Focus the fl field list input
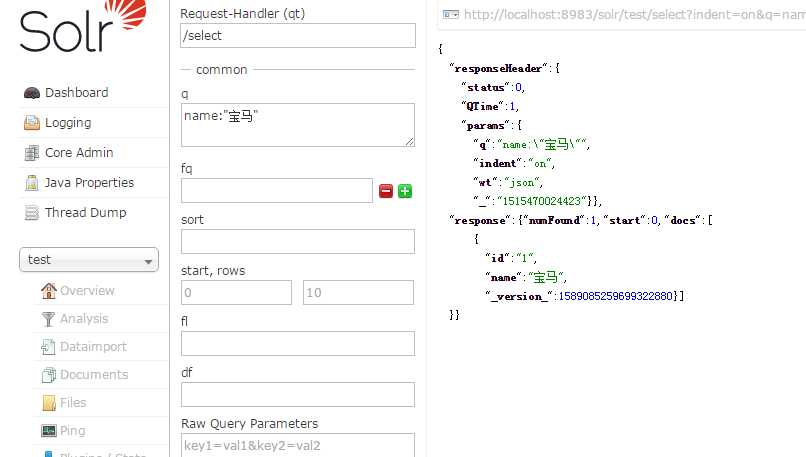 [298, 343]
